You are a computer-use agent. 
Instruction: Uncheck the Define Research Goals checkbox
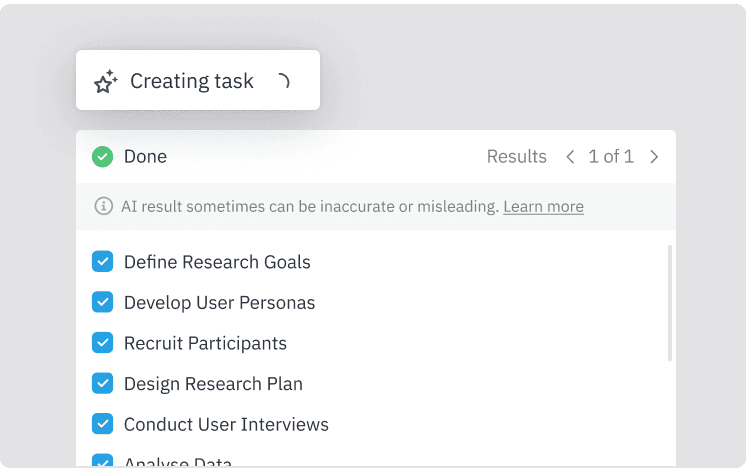pos(102,262)
